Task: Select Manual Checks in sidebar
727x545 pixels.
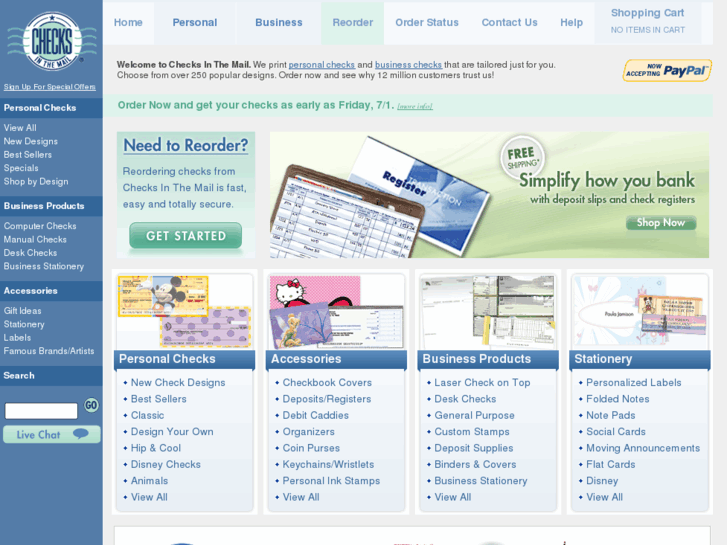Action: pyautogui.click(x=35, y=239)
